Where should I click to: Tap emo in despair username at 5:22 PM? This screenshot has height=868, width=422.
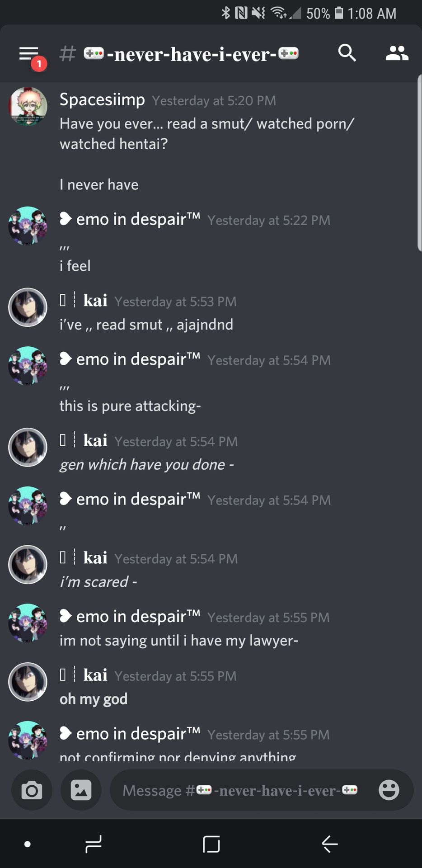point(130,219)
